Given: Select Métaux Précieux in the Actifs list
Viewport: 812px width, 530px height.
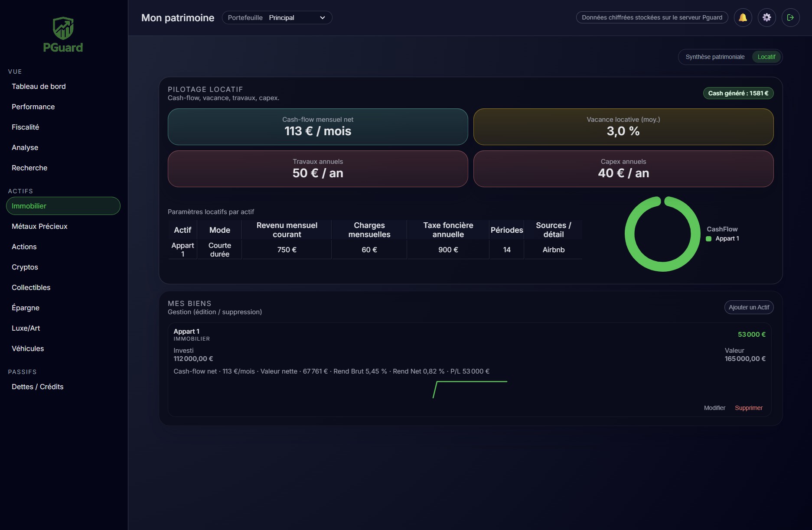Looking at the screenshot, I should coord(39,227).
